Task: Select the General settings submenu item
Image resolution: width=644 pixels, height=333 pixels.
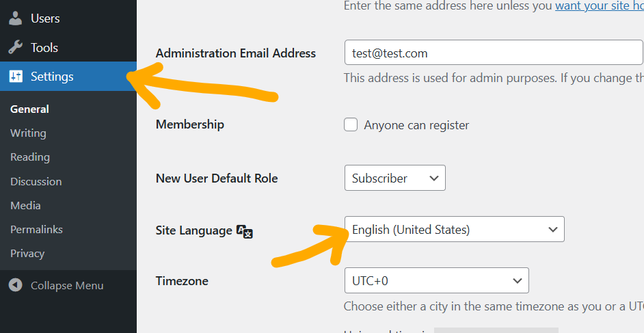Action: point(29,109)
